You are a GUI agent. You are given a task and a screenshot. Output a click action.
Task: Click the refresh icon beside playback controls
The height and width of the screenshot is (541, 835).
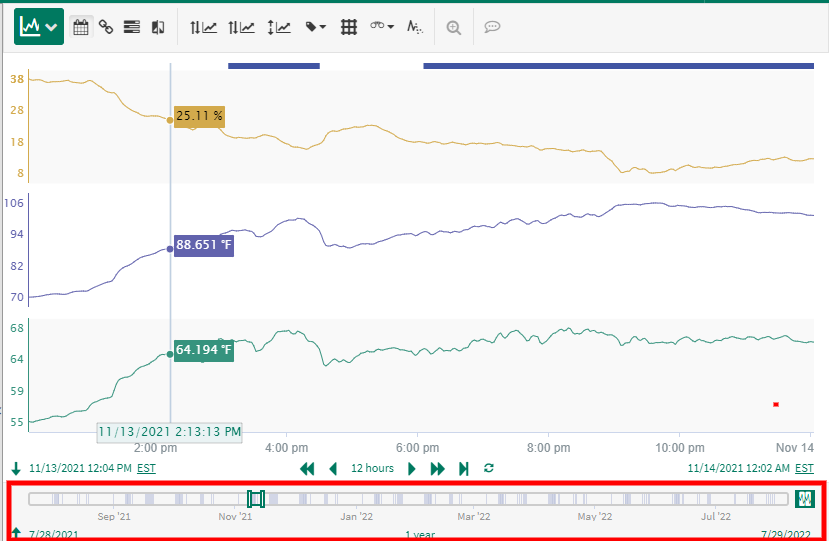click(489, 468)
